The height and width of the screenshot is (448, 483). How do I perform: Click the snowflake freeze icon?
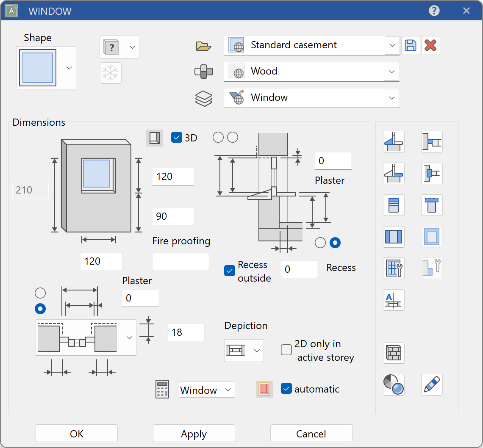pyautogui.click(x=111, y=73)
